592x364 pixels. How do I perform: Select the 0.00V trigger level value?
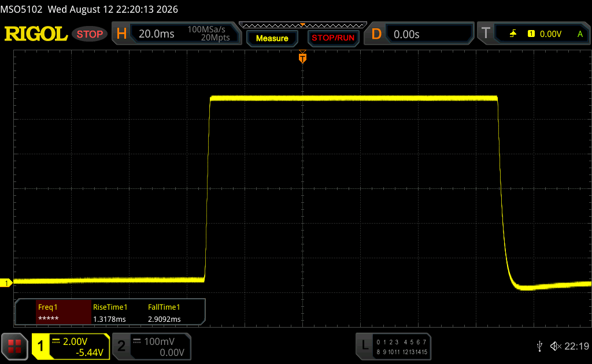[550, 34]
